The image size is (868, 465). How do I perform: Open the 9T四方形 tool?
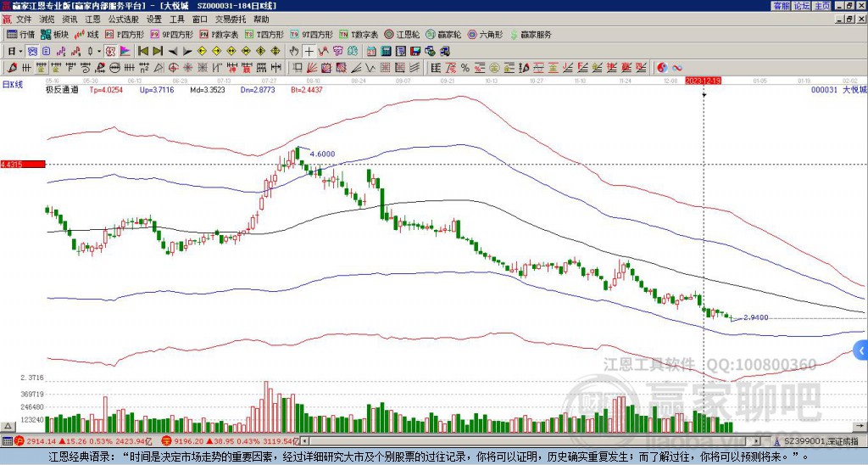point(311,34)
